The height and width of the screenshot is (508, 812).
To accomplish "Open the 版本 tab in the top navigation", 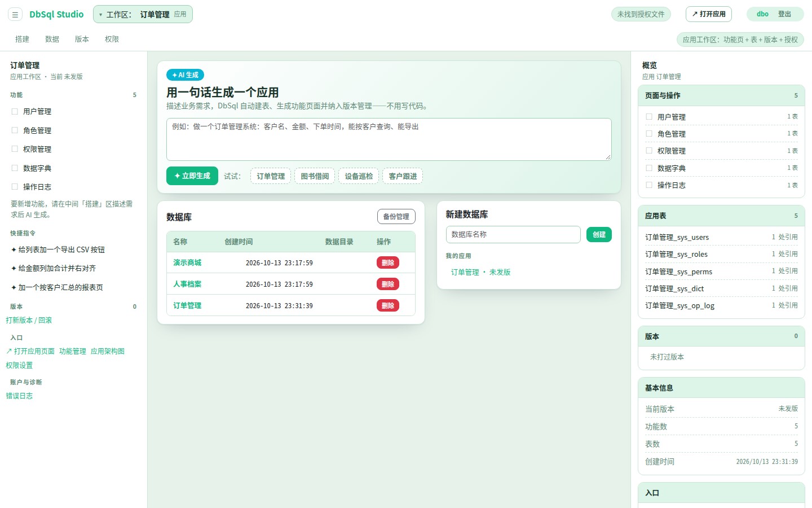I will click(x=82, y=39).
